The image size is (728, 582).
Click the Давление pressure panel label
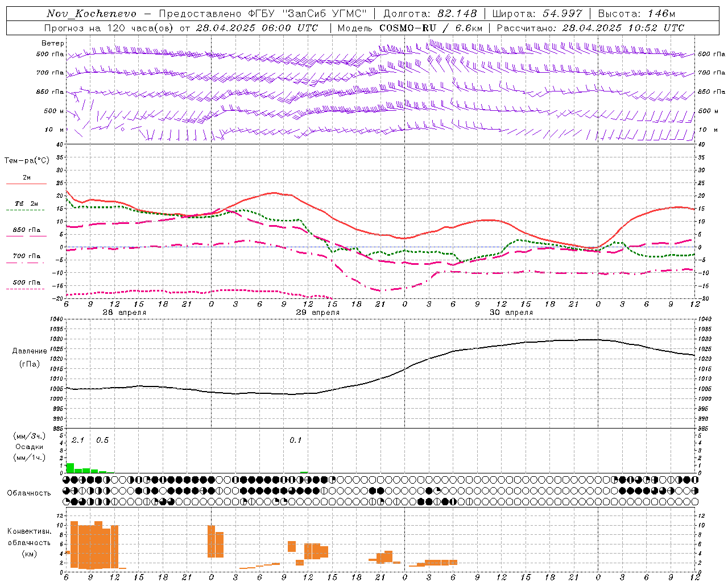point(30,351)
